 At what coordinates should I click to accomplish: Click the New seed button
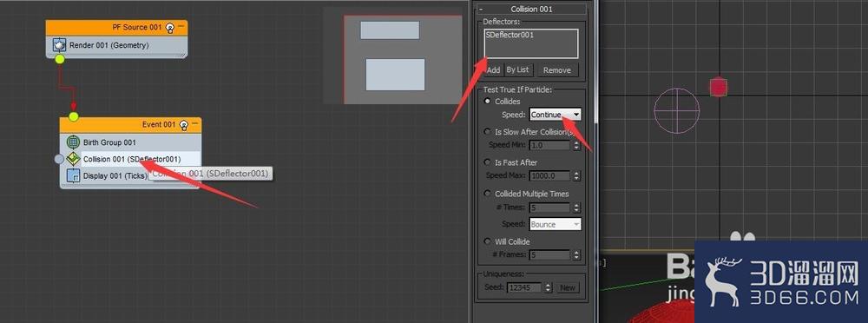(568, 287)
